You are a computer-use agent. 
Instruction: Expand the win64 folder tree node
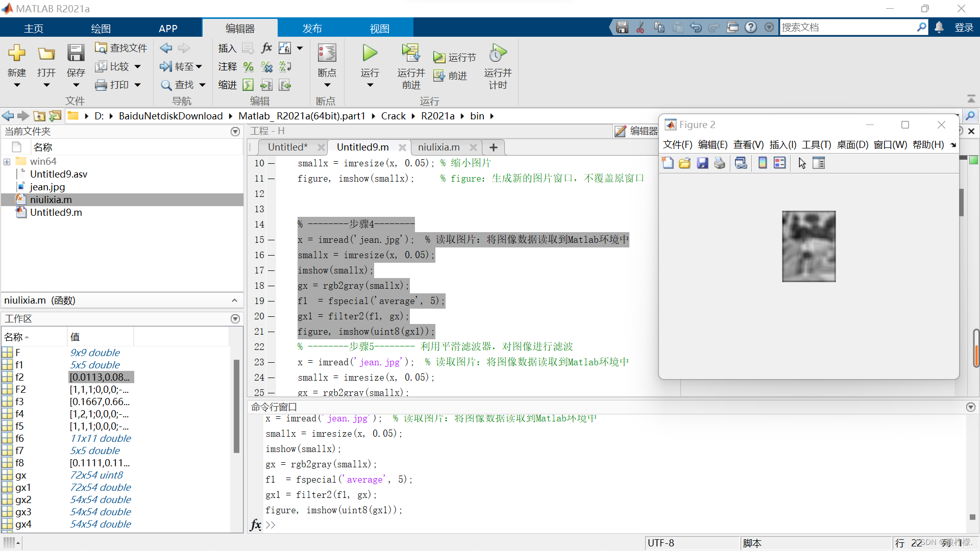[x=7, y=162]
